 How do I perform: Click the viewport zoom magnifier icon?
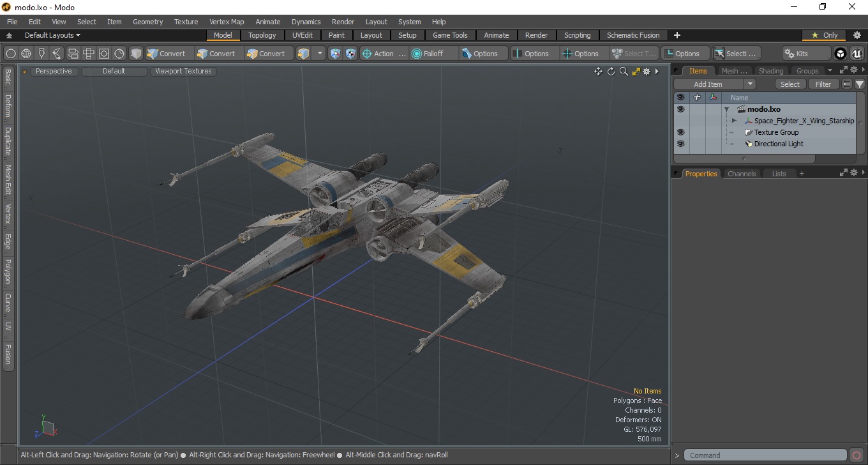click(x=624, y=72)
